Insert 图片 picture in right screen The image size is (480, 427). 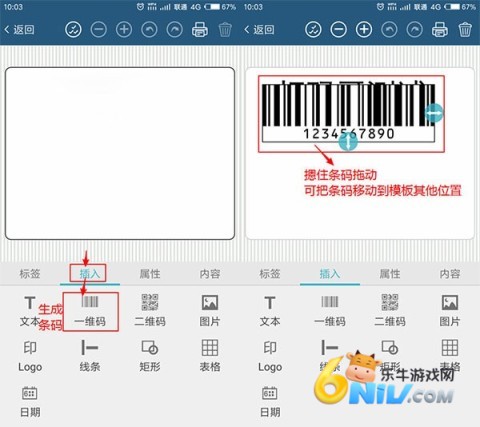pyautogui.click(x=450, y=311)
